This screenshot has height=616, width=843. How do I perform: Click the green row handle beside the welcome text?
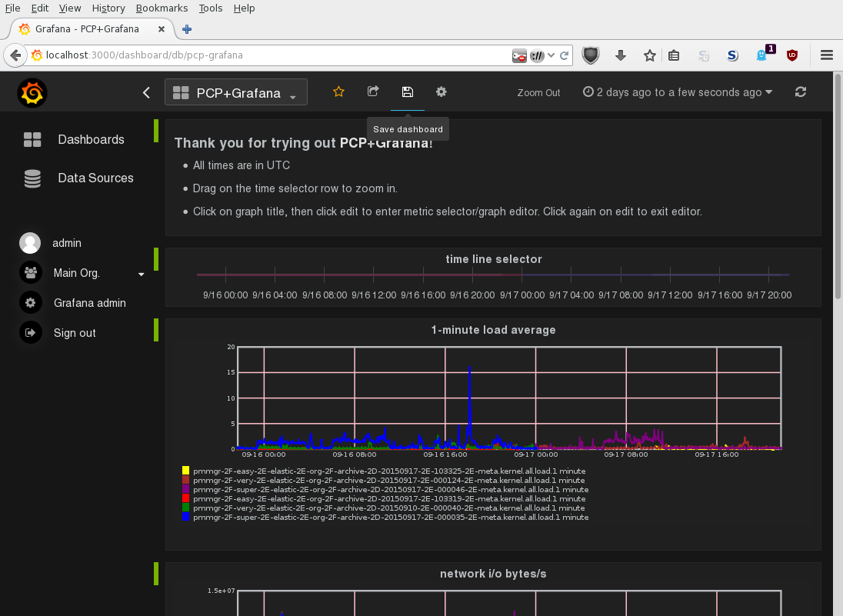[x=156, y=131]
